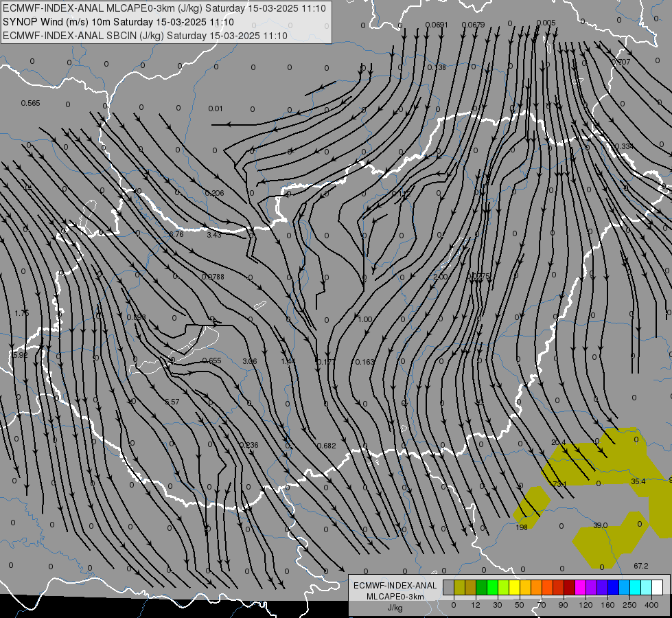The height and width of the screenshot is (618, 672).
Task: Click the map value 3.43
Action: click(x=214, y=235)
